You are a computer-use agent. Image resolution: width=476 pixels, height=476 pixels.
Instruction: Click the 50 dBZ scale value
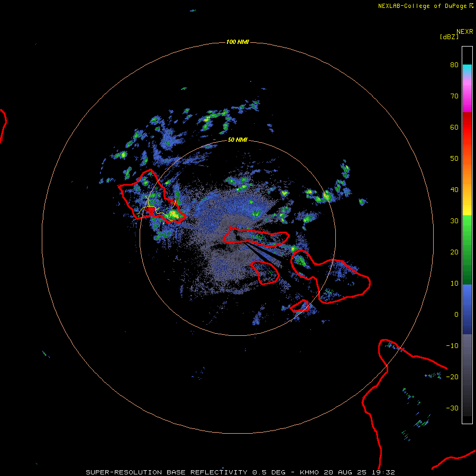(x=454, y=159)
